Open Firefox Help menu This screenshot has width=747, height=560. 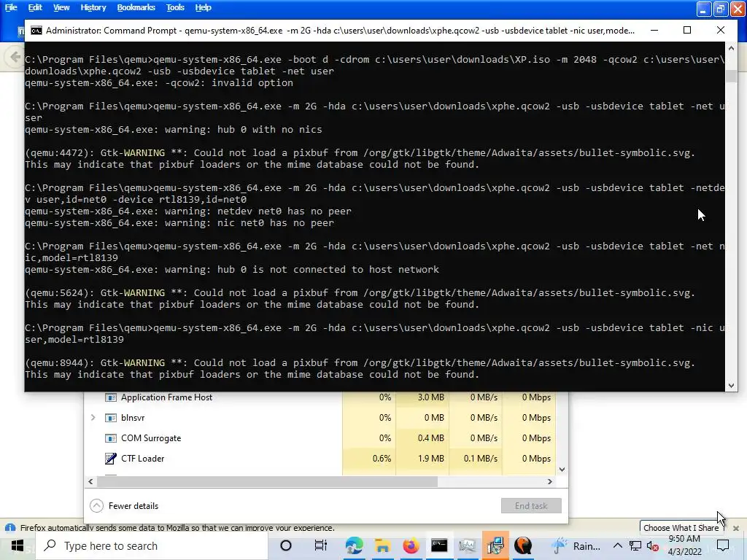(x=203, y=7)
